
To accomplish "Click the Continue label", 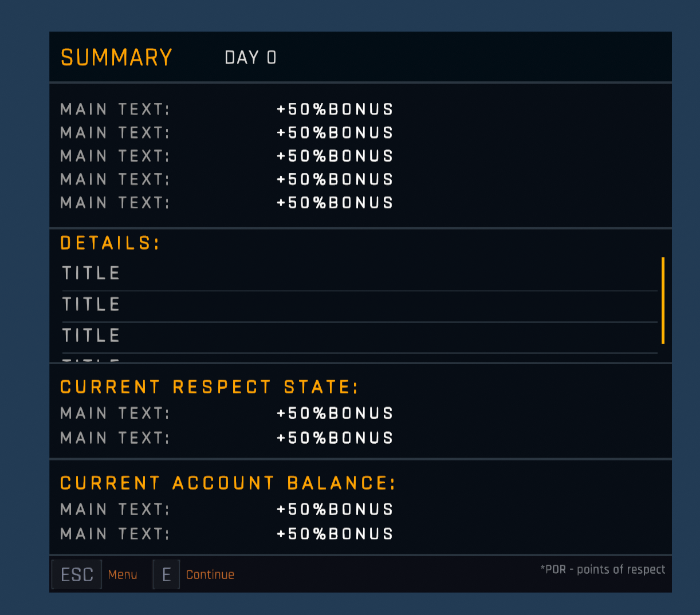I will [x=210, y=574].
